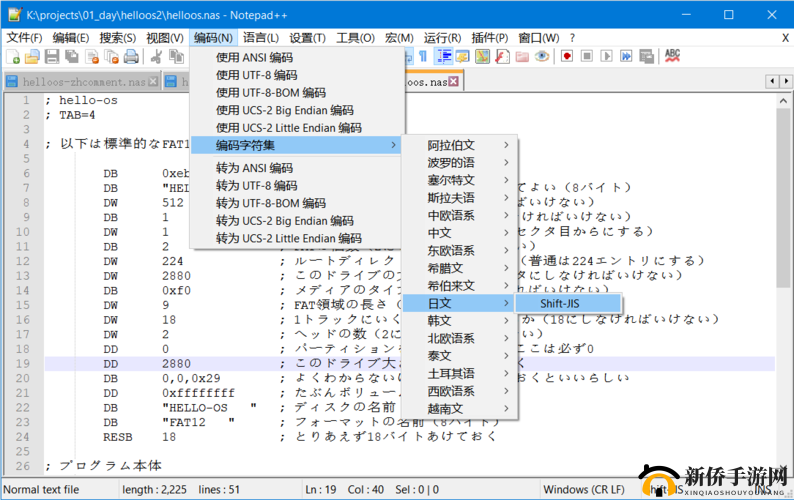
Task: Toggle show all characters pilcrow icon
Action: (x=423, y=56)
